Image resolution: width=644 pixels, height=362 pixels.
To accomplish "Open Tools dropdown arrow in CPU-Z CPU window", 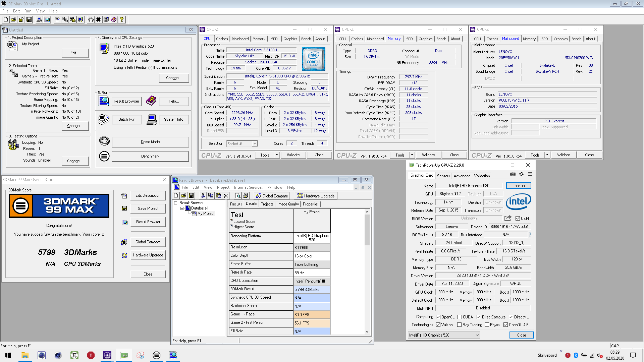I will pos(277,155).
